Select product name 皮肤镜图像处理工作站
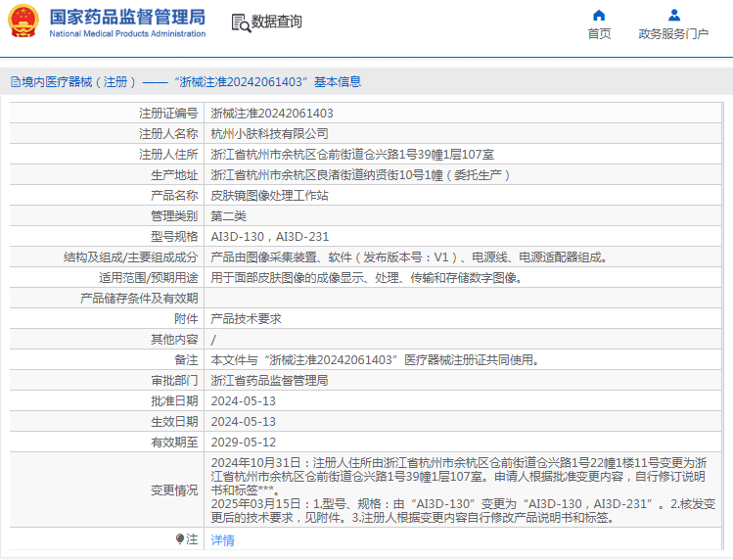The width and height of the screenshot is (733, 560). point(269,196)
